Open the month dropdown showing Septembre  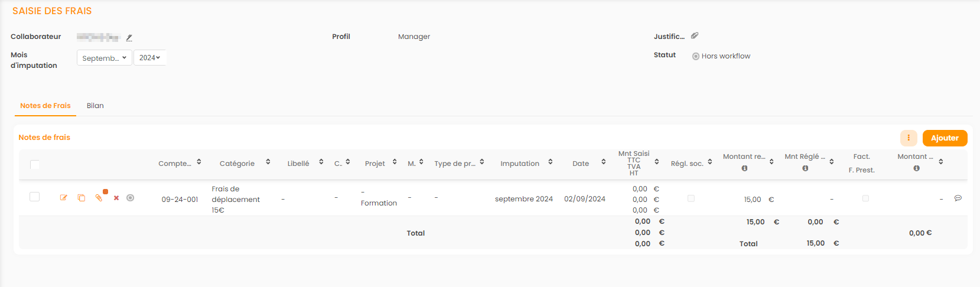tap(105, 58)
